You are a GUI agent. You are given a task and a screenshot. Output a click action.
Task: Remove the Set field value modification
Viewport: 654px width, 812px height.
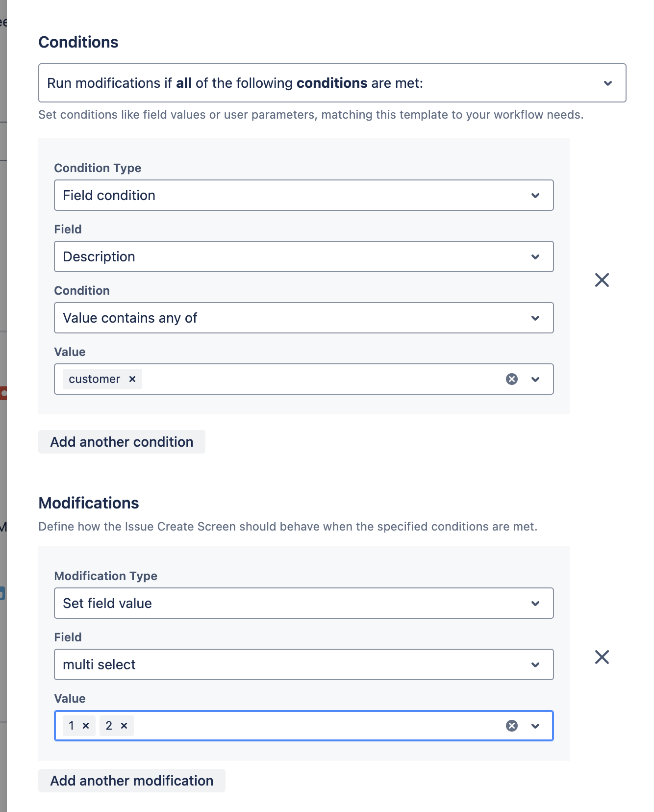click(x=602, y=657)
